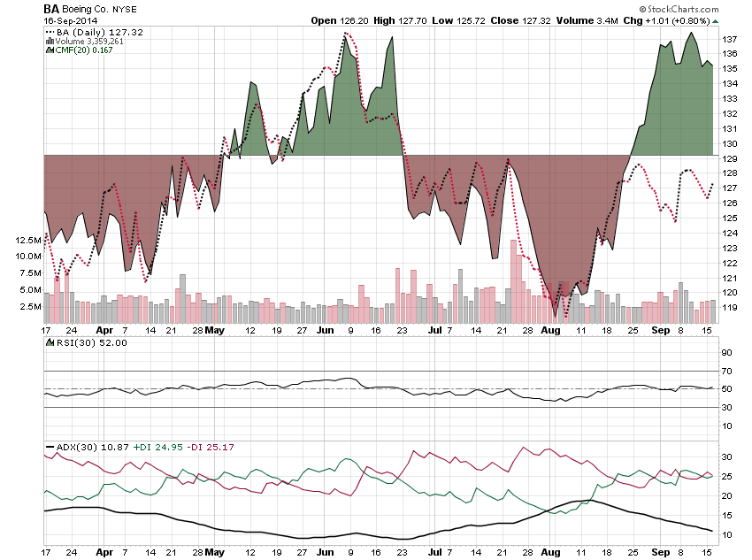This screenshot has width=752, height=560.
Task: Click the 5.0M volume scale label
Action: coord(31,290)
